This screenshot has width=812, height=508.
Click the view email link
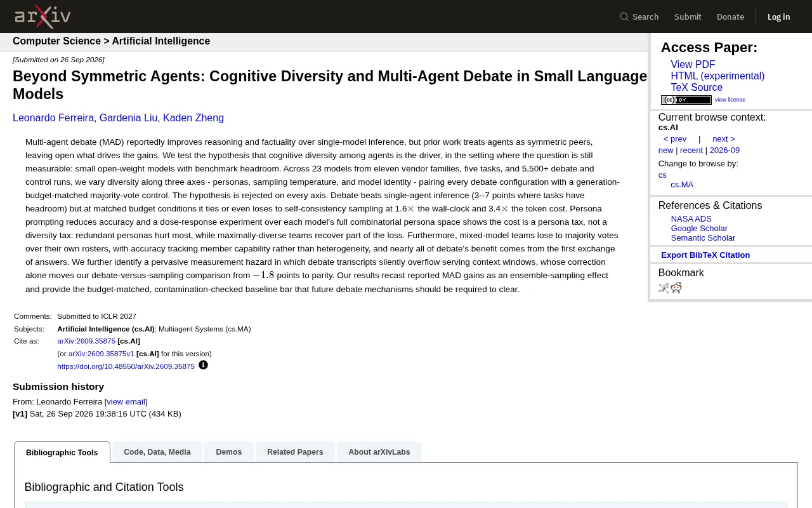coord(126,402)
